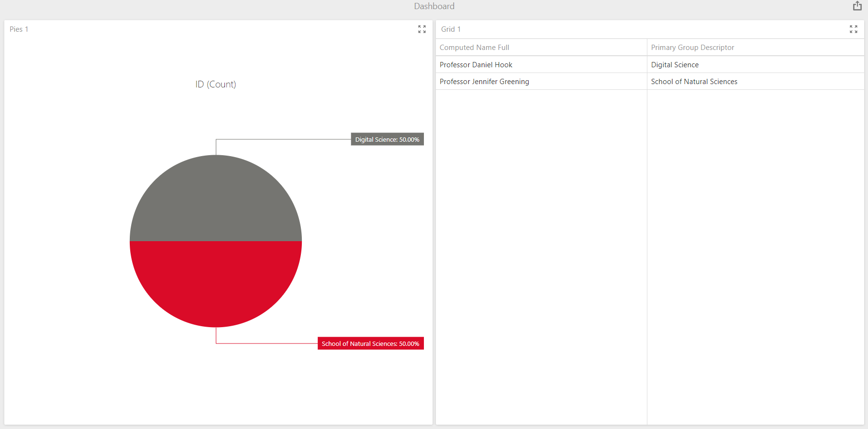Click the Digital Science 50.00% label
The height and width of the screenshot is (429, 868).
(387, 139)
